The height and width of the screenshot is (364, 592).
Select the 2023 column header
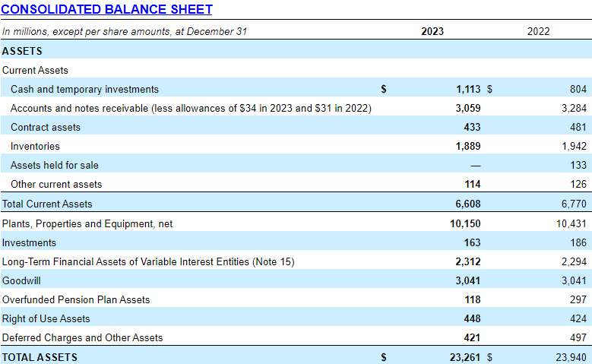[432, 31]
